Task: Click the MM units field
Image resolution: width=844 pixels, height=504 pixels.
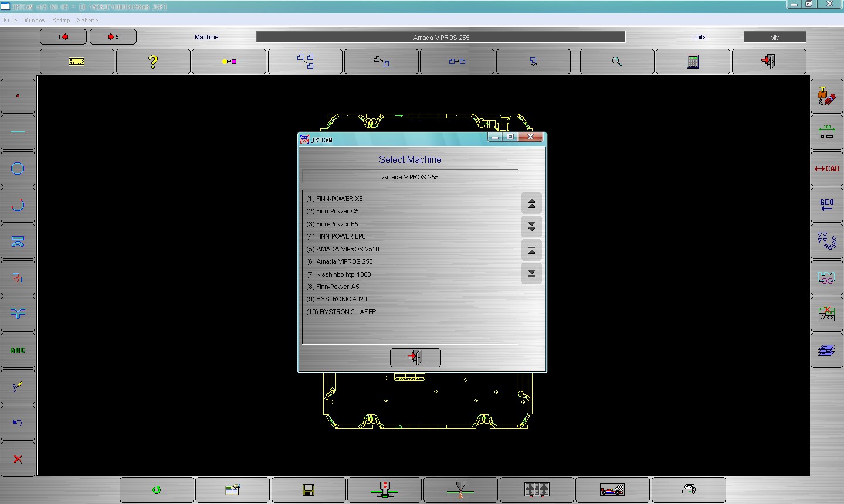Action: tap(775, 37)
